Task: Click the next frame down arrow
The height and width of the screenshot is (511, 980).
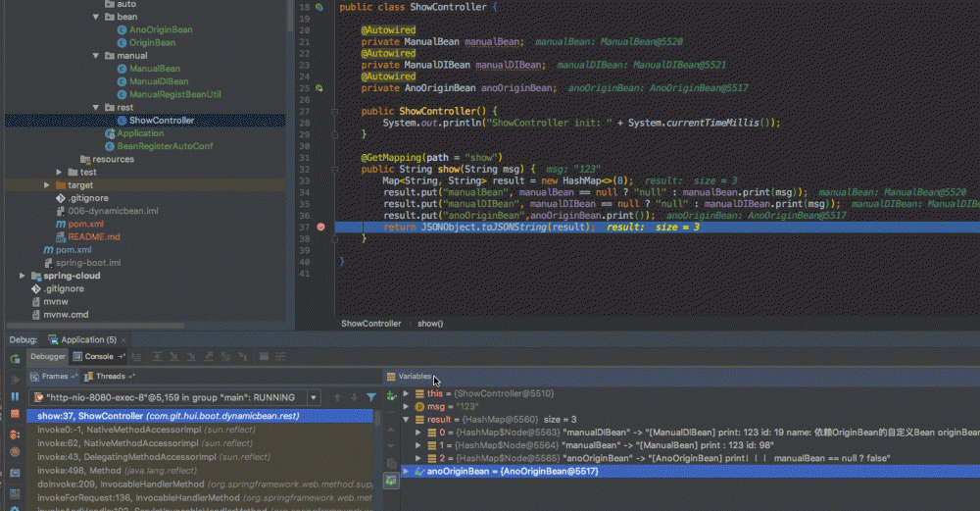Action: (354, 397)
